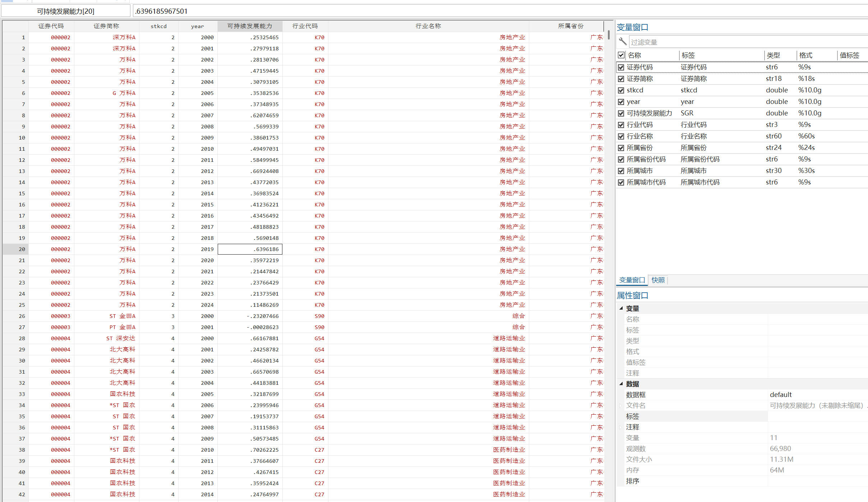868x502 pixels.
Task: Select the 可持续发展能力 variable in variables list
Action: [649, 113]
